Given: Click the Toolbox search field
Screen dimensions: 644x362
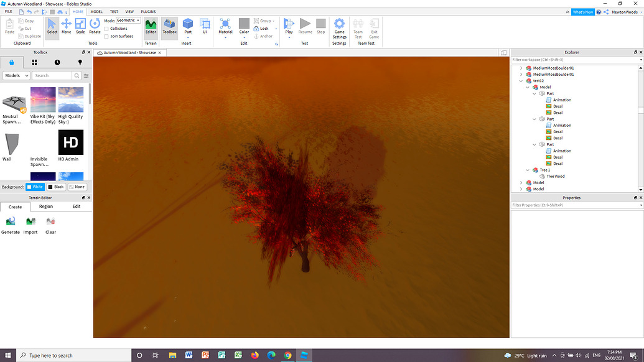Looking at the screenshot, I should pyautogui.click(x=52, y=75).
